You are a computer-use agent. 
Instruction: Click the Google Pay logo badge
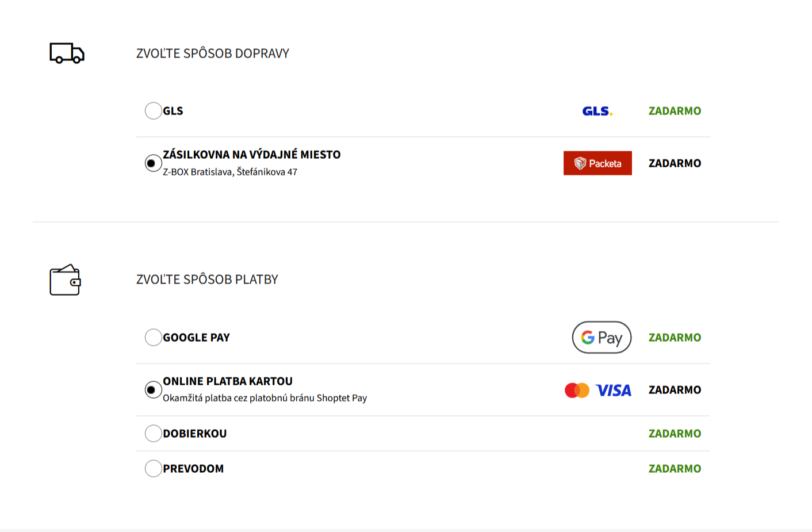[602, 338]
